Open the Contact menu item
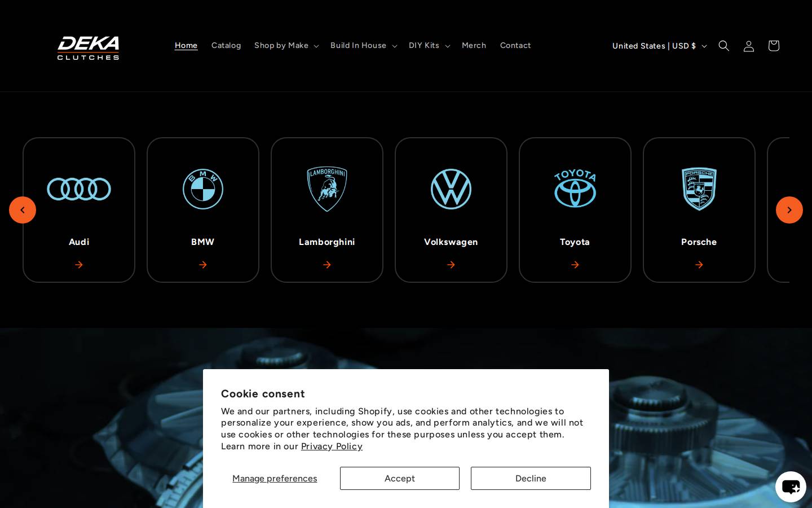 coord(515,46)
